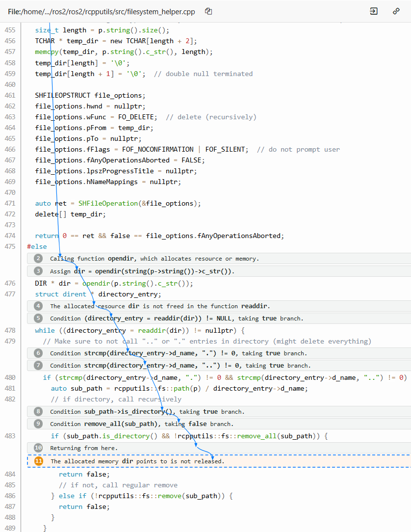The width and height of the screenshot is (411, 532).
Task: Click 'struct dirent' on line 477
Action: click(61, 294)
